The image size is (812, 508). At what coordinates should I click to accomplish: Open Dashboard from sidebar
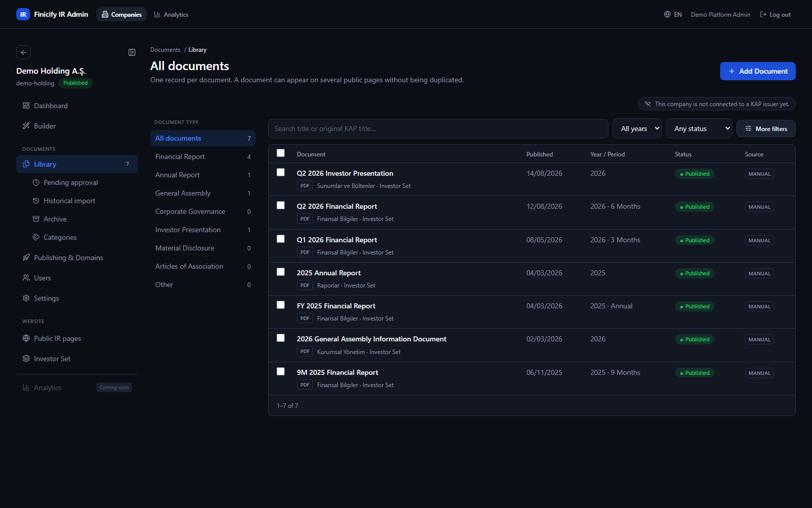click(77, 106)
